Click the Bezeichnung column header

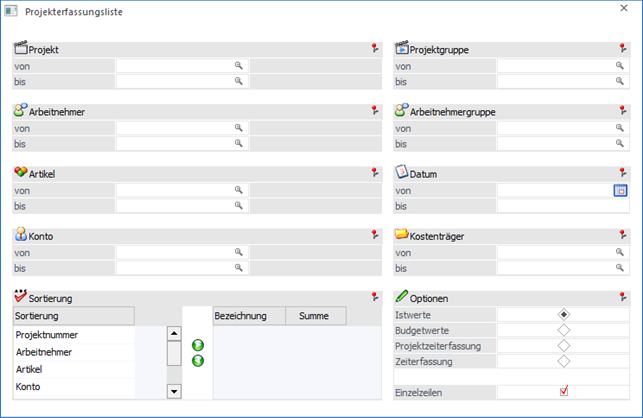[x=248, y=316]
